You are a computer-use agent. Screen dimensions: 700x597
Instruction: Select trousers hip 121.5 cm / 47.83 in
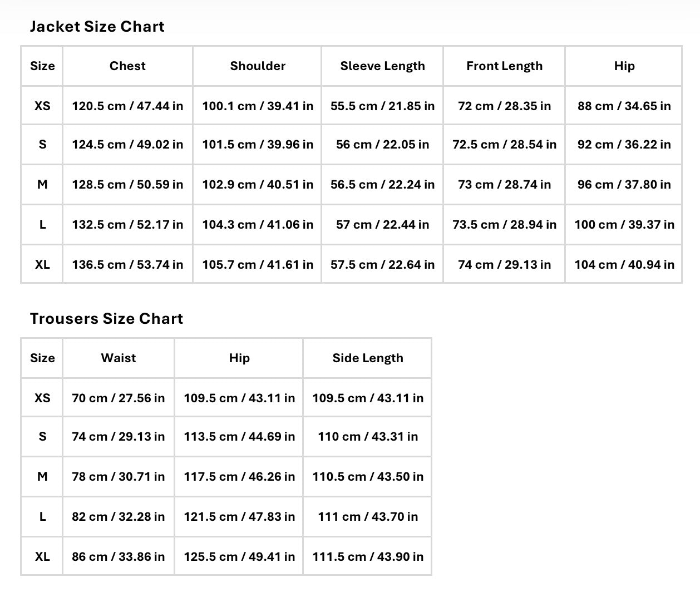tap(239, 516)
